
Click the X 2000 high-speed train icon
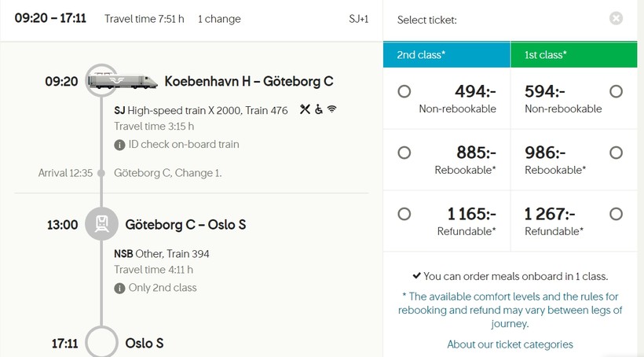[x=122, y=81]
